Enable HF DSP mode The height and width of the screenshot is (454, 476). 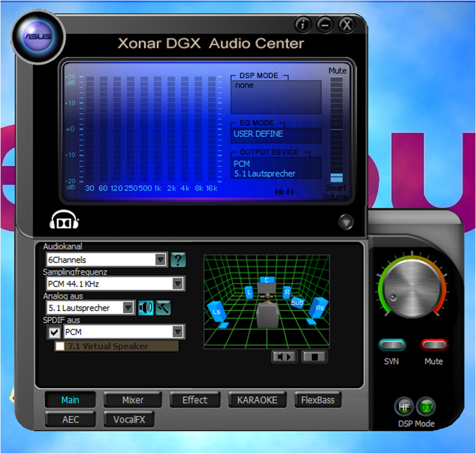click(404, 407)
